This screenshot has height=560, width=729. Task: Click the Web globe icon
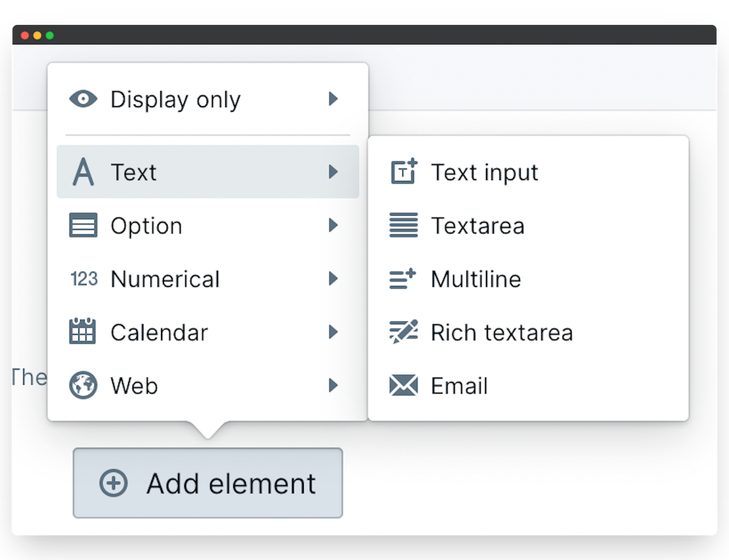[83, 386]
